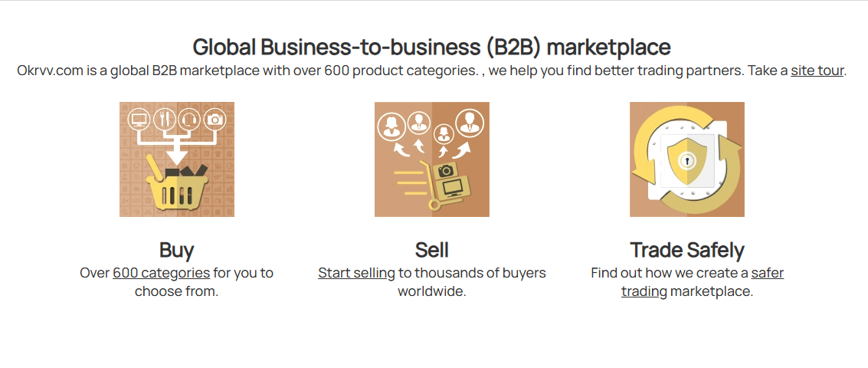
Task: Click the fork and knife circle icon
Action: coord(165,119)
